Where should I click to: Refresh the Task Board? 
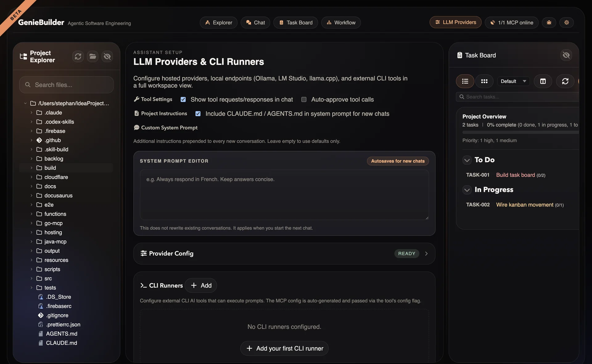[565, 81]
